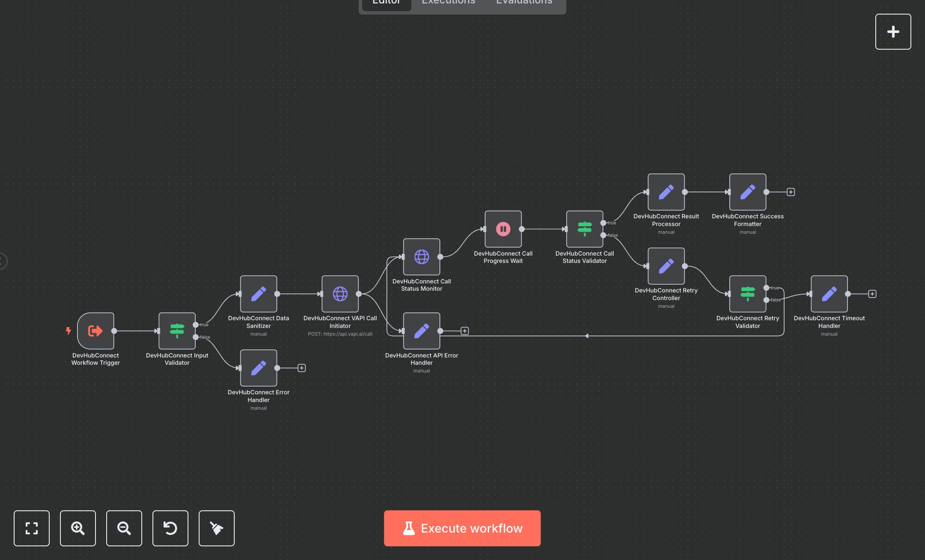Select the DevHubConnect Call Progress Wait node
This screenshot has width=925, height=560.
(x=503, y=229)
